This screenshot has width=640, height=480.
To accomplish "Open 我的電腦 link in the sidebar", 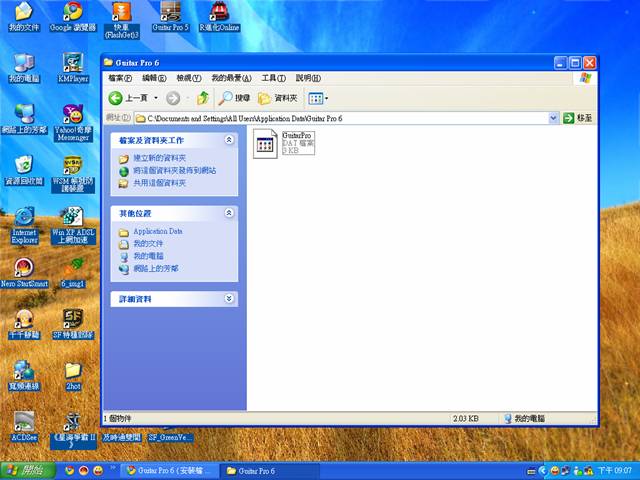I will click(x=148, y=256).
